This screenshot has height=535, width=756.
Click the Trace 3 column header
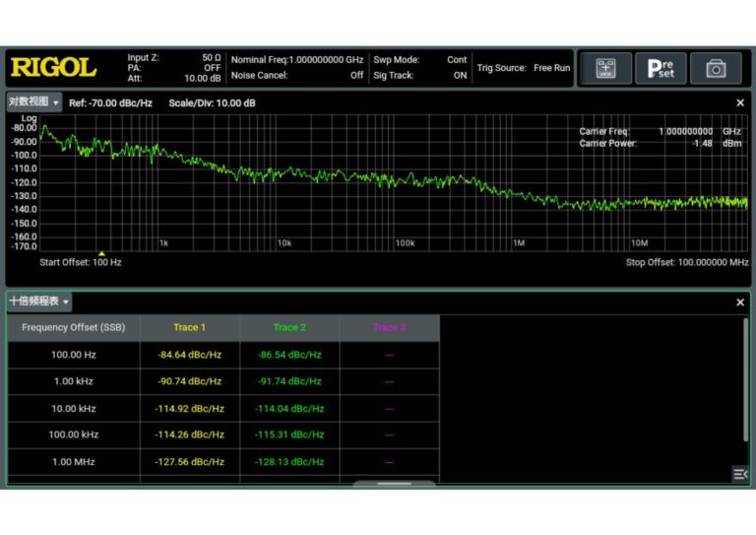click(390, 327)
